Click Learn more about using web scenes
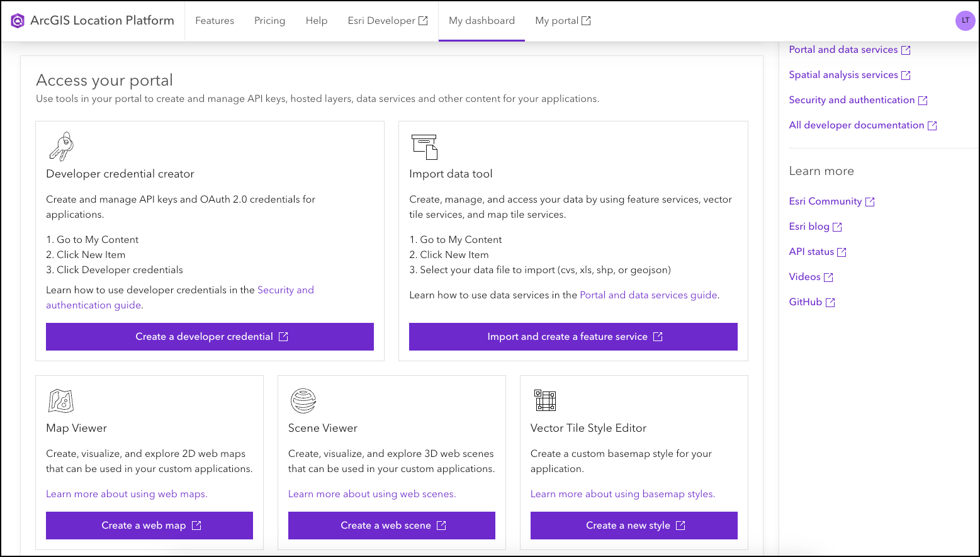The height and width of the screenshot is (557, 980). pos(371,493)
